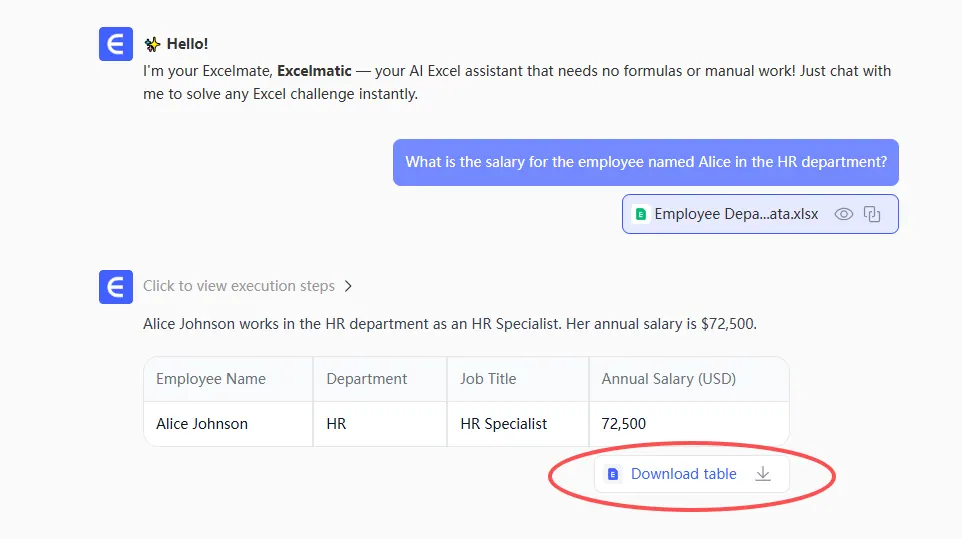Select the 72,500 salary cell
962x539 pixels.
pyautogui.click(x=623, y=424)
